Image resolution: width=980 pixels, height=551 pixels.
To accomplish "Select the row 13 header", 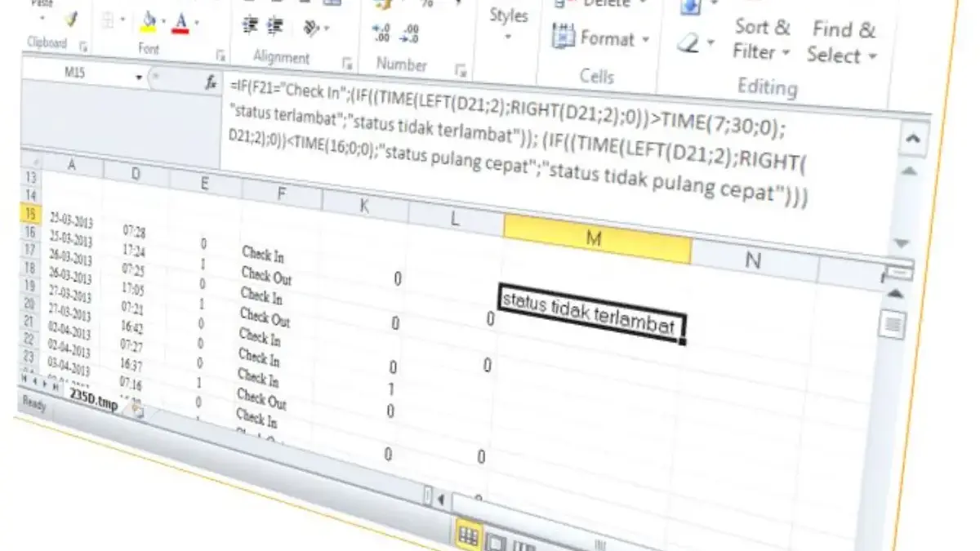I will [32, 178].
